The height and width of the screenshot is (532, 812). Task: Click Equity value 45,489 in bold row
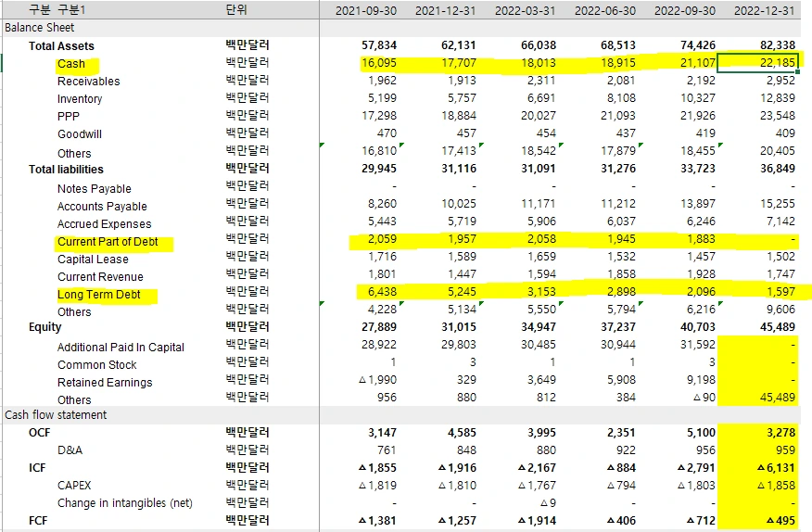778,327
